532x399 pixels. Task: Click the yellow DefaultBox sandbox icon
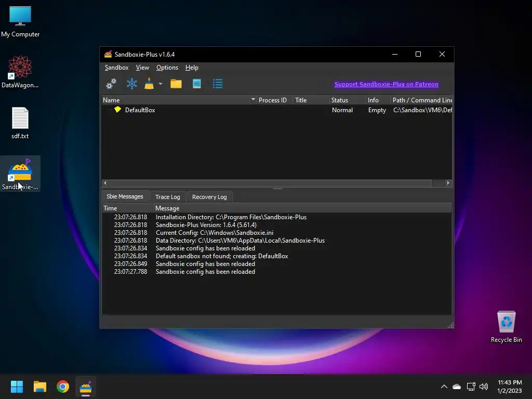pos(117,110)
